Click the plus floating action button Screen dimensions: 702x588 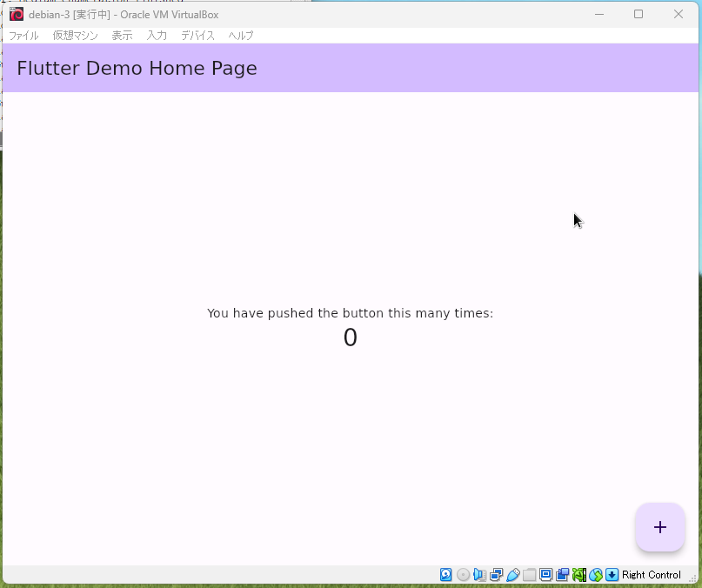pyautogui.click(x=660, y=527)
